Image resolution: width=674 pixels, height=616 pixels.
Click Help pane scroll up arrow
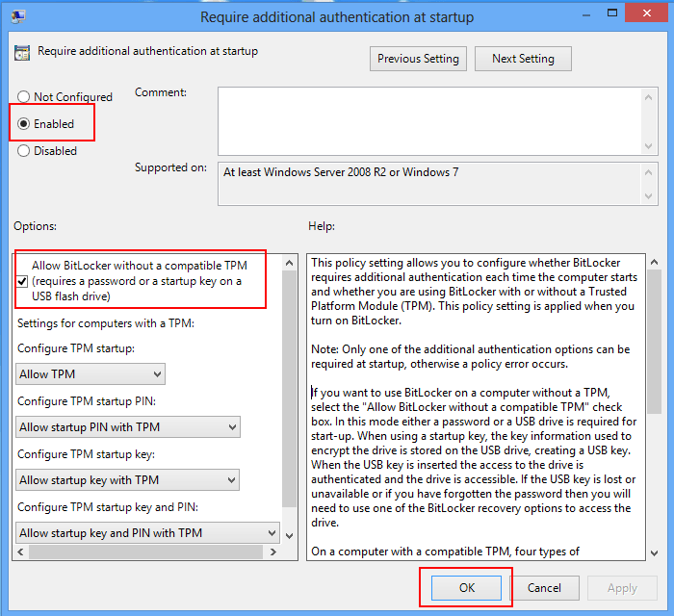coord(654,262)
